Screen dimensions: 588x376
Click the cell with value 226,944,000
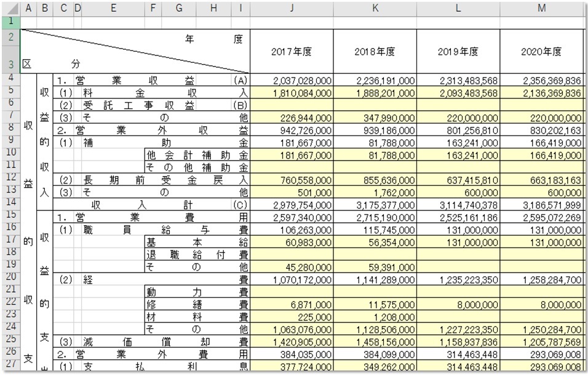tap(292, 118)
